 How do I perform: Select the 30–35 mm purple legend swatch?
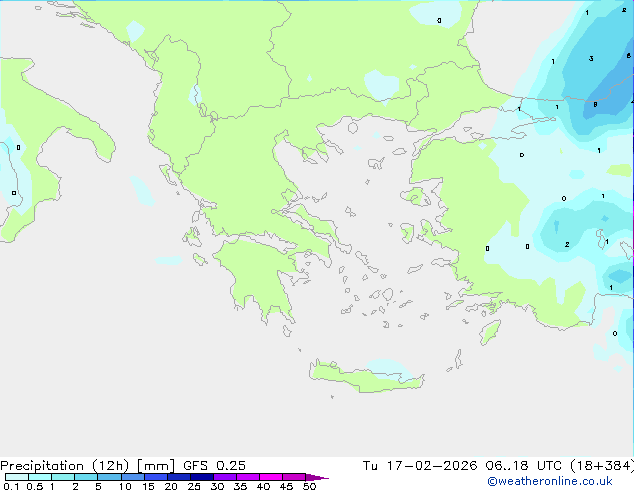point(224,477)
